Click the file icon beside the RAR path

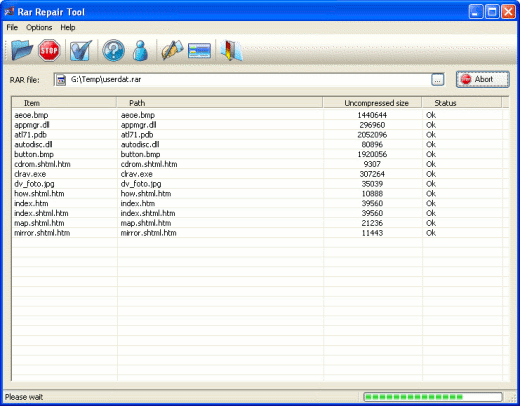61,80
